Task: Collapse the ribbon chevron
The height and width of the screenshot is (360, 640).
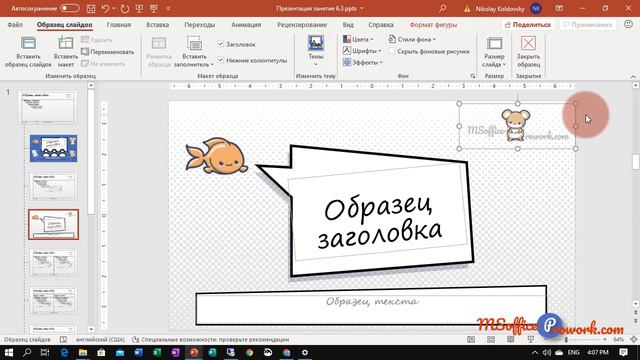Action: pos(633,76)
